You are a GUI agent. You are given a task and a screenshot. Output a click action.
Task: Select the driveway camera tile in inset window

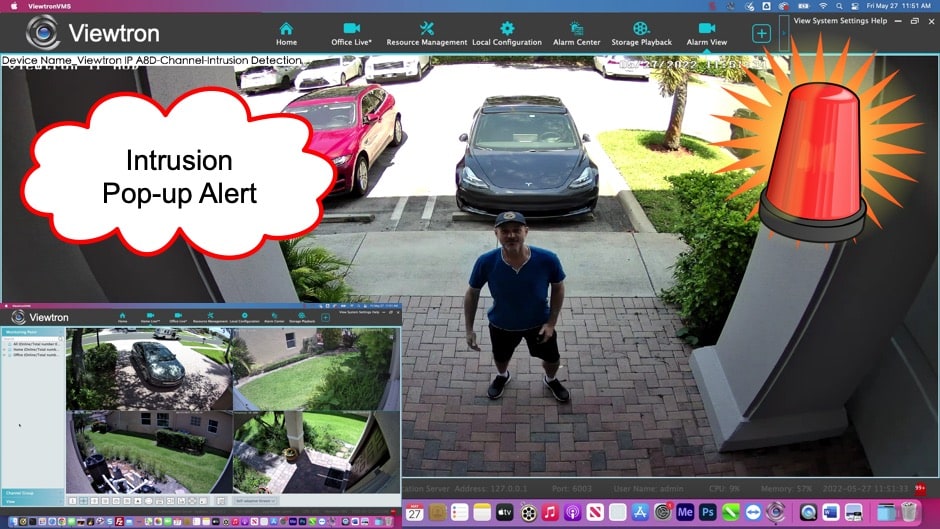pyautogui.click(x=149, y=369)
